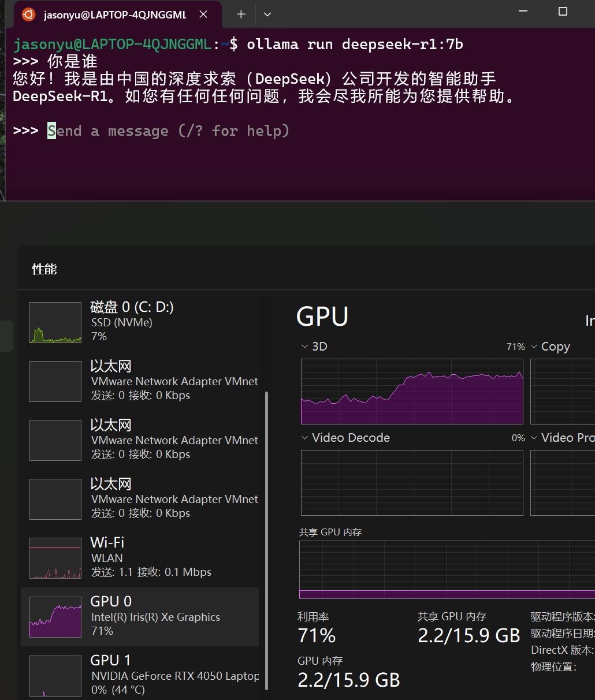Screen dimensions: 595x700
Task: Open the terminal profile dropdown arrow
Action: (x=267, y=14)
